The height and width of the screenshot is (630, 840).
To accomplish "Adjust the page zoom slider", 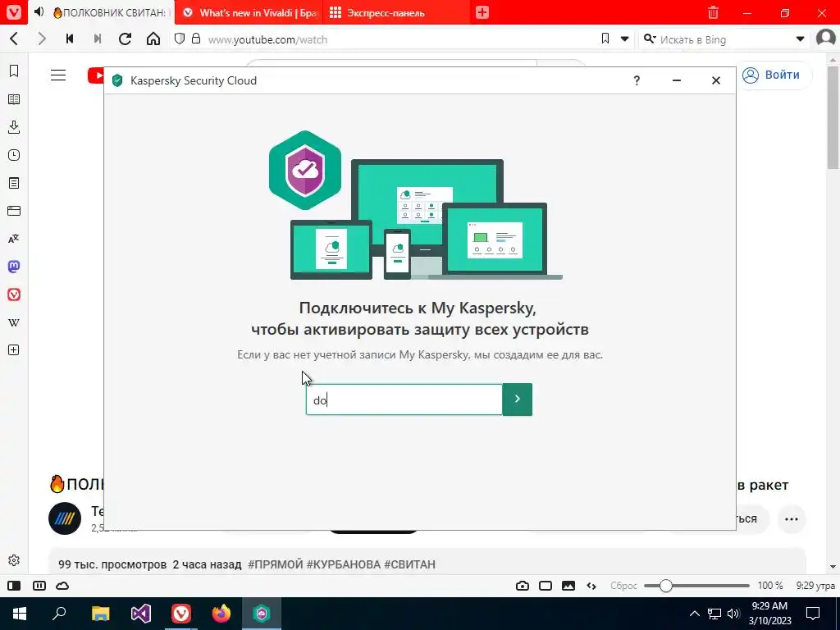I will (x=696, y=586).
